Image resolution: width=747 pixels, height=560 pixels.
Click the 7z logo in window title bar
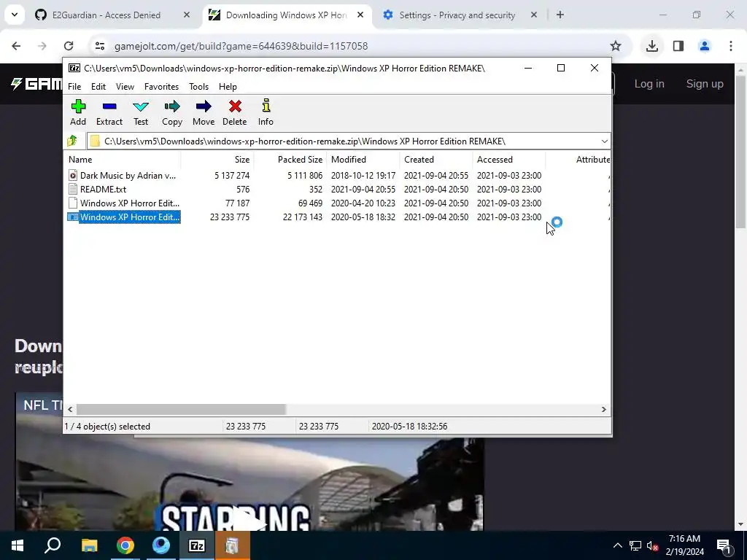coord(74,68)
